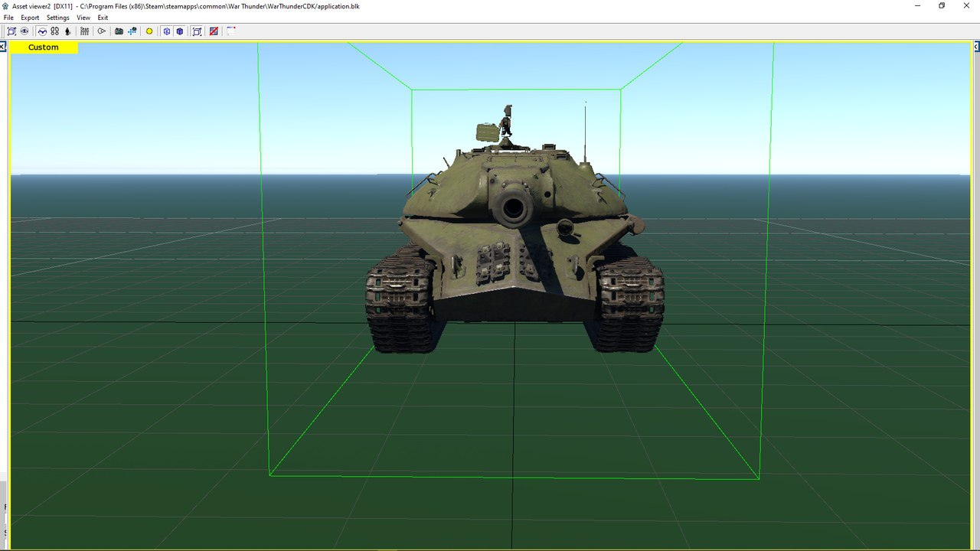Open the Settings menu
This screenshot has height=551, width=980.
tap(57, 18)
